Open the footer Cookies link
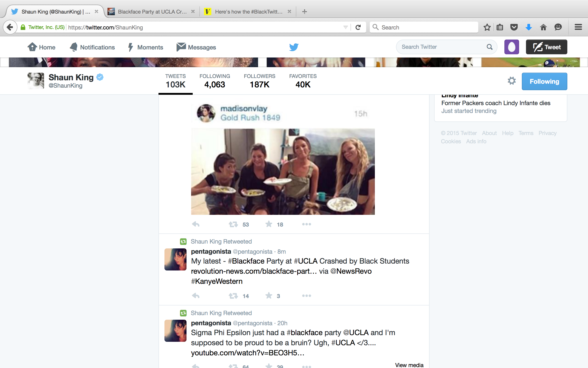588x368 pixels. 451,141
